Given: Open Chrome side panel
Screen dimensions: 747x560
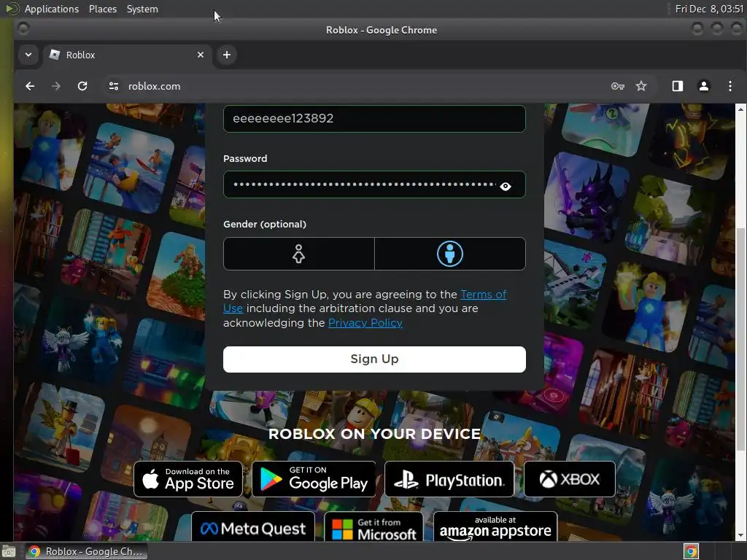Looking at the screenshot, I should (x=678, y=86).
